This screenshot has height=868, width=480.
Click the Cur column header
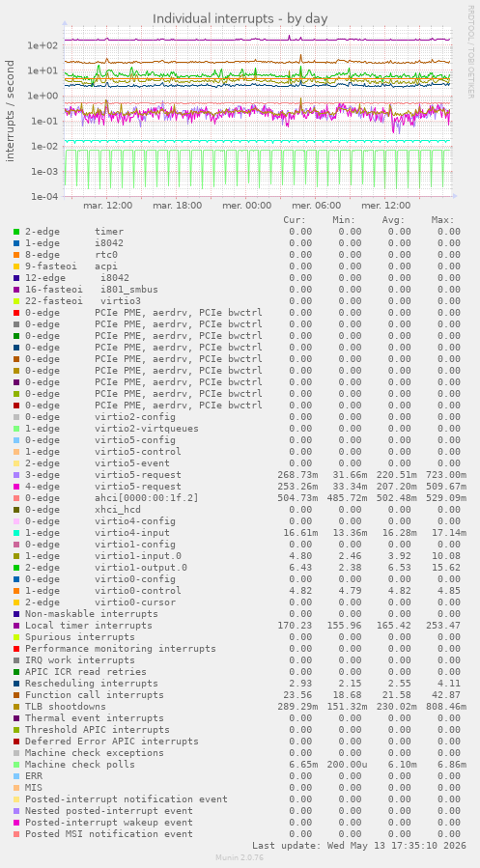point(295,220)
